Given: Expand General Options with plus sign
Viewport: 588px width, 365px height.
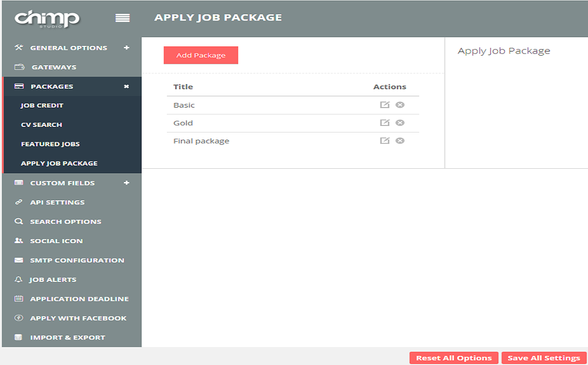Looking at the screenshot, I should [x=126, y=48].
